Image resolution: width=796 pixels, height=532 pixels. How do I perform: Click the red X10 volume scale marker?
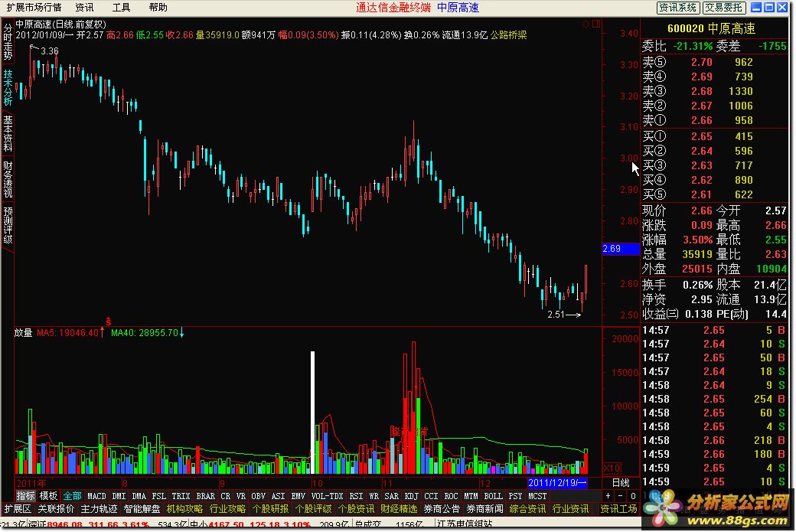612,468
